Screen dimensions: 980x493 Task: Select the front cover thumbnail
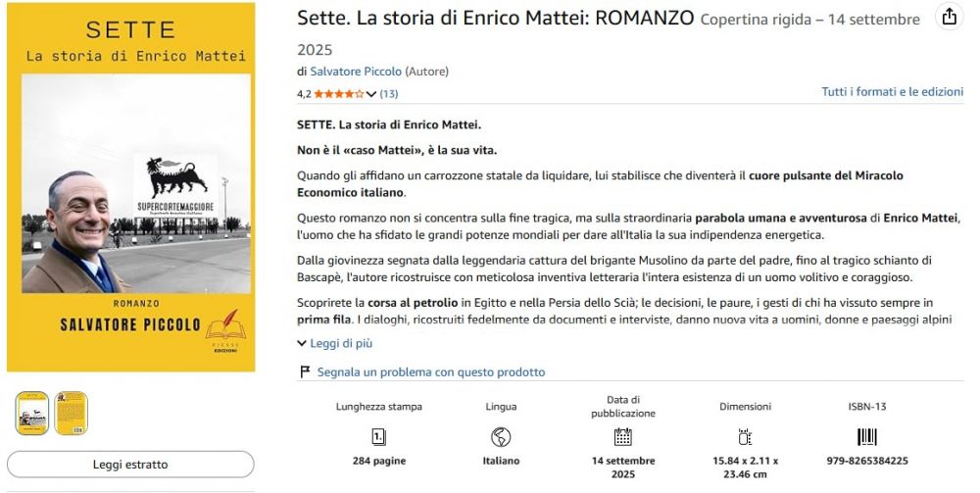tap(32, 413)
